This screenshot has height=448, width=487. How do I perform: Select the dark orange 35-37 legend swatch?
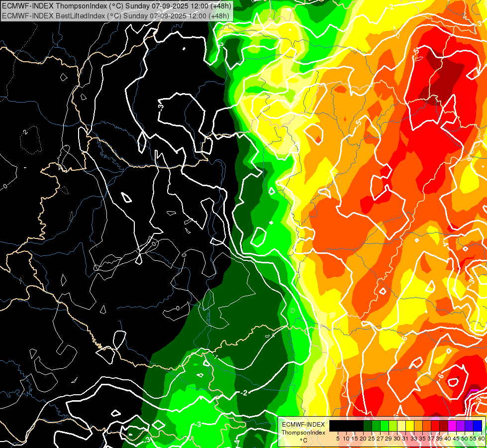427,426
